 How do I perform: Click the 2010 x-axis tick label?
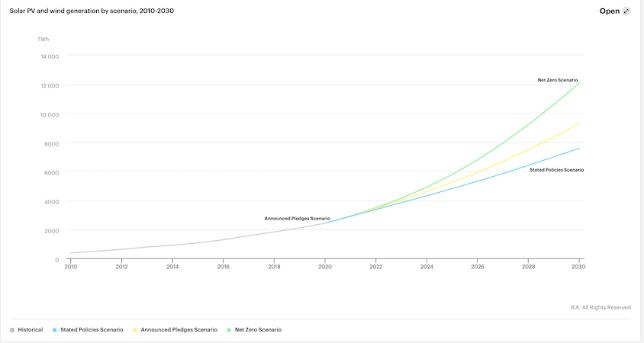pyautogui.click(x=71, y=267)
